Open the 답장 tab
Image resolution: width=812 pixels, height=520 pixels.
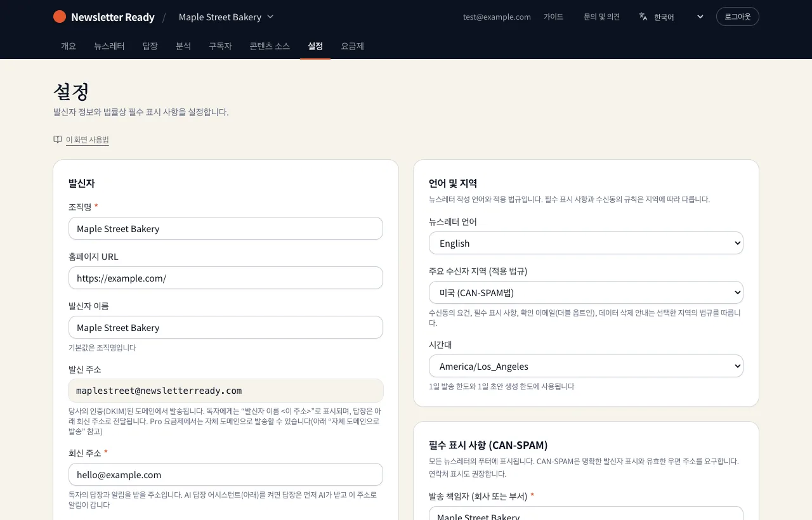[x=150, y=46]
